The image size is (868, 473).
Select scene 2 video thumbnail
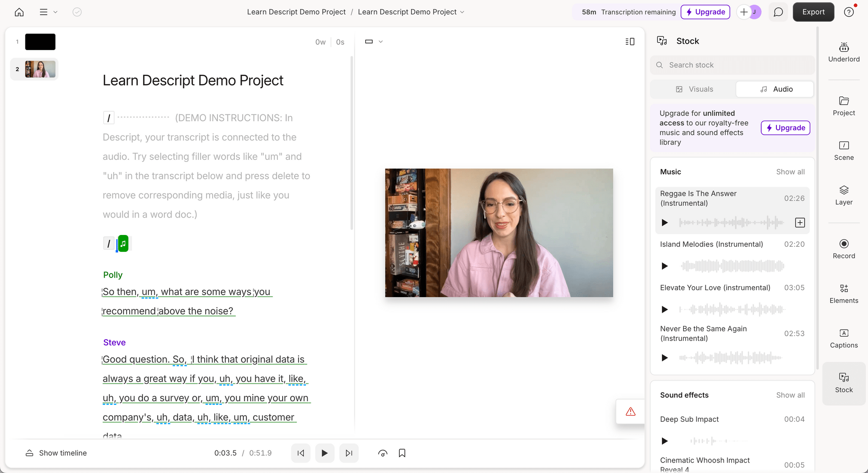[40, 69]
